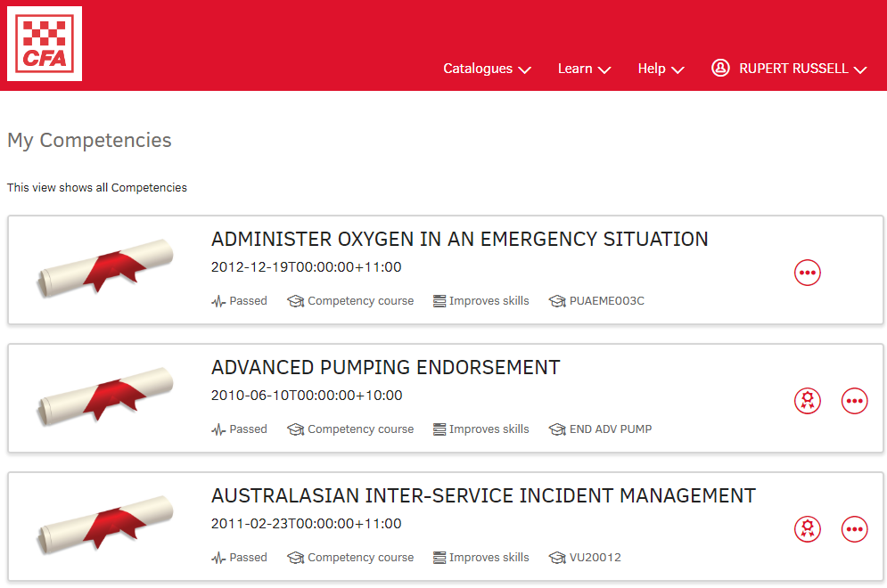Click Improves skills list icon in Australasian card
Image resolution: width=887 pixels, height=588 pixels.
pos(439,558)
